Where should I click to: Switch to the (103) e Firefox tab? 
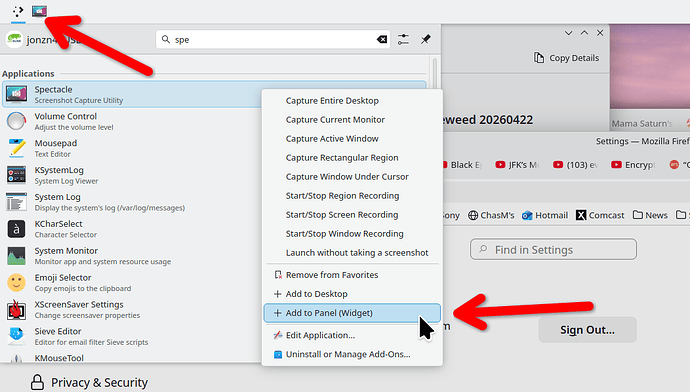(576, 165)
